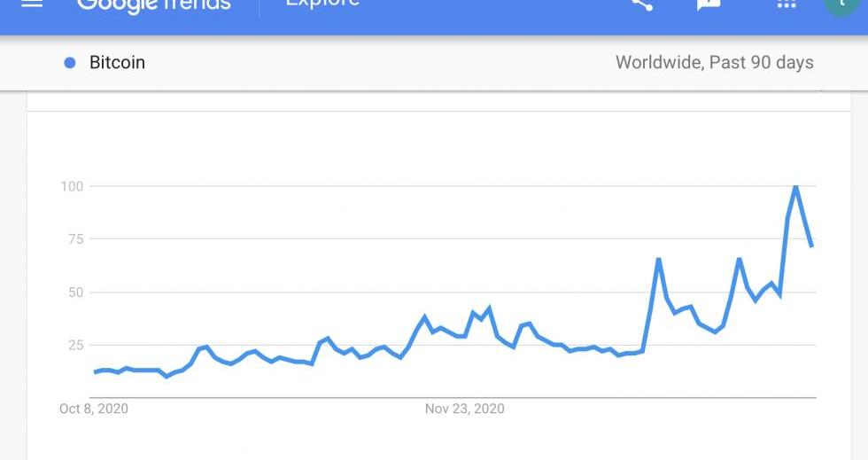868x460 pixels.
Task: Click the Bitcoin search term
Action: coord(117,63)
